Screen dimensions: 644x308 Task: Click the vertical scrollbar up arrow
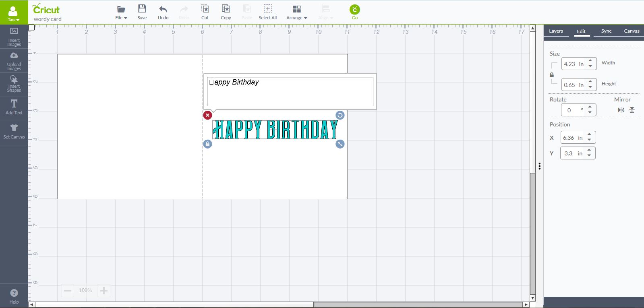click(x=533, y=28)
